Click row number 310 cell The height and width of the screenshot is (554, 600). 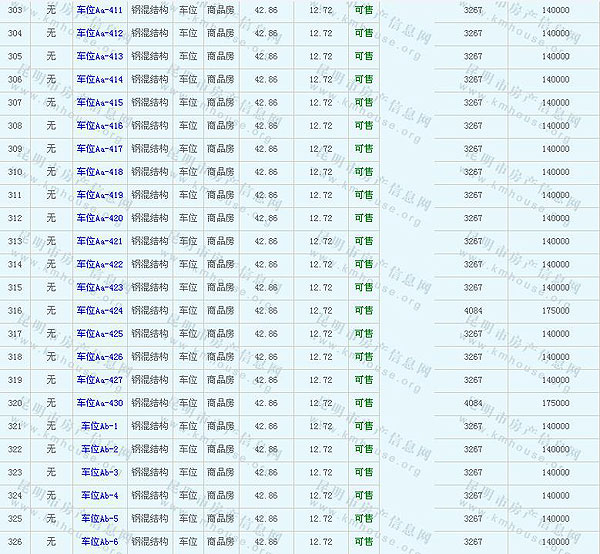click(14, 172)
